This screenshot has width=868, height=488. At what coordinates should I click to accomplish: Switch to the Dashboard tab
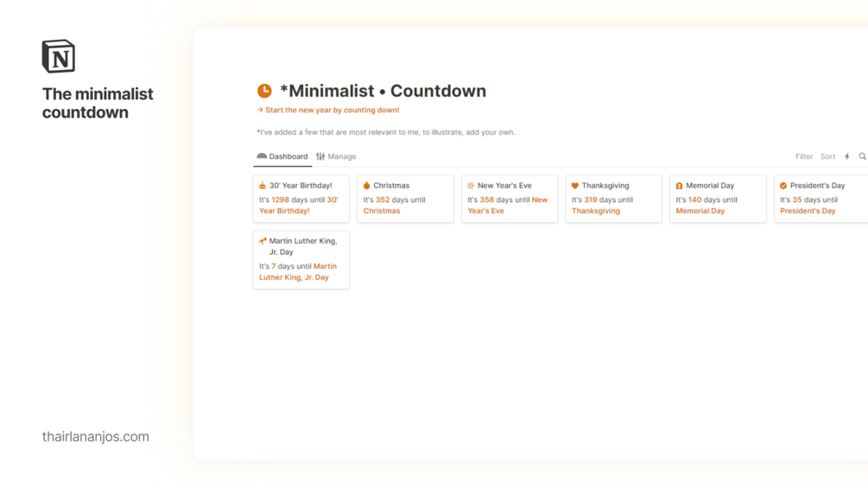[282, 156]
